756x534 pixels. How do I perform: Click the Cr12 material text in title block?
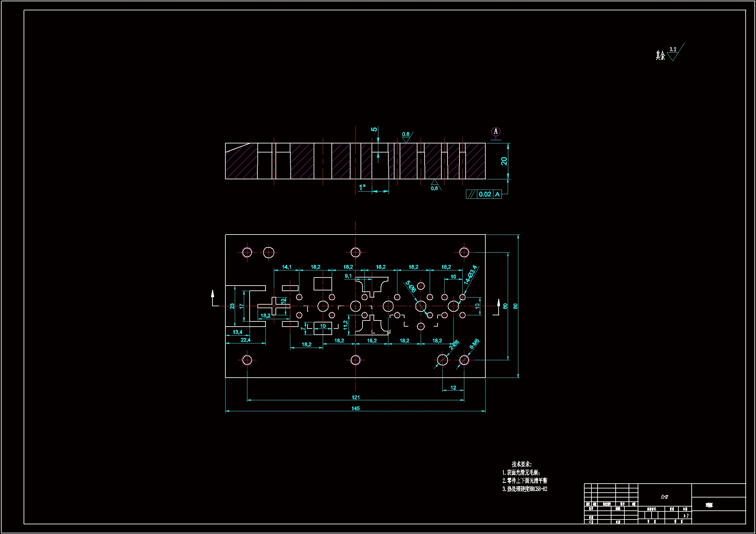664,497
